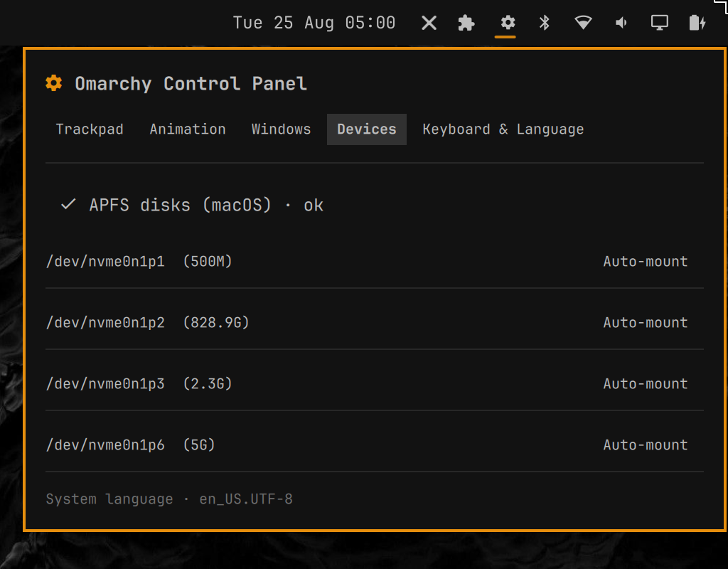Open the puzzle-piece extensions icon
728x569 pixels.
tap(466, 23)
